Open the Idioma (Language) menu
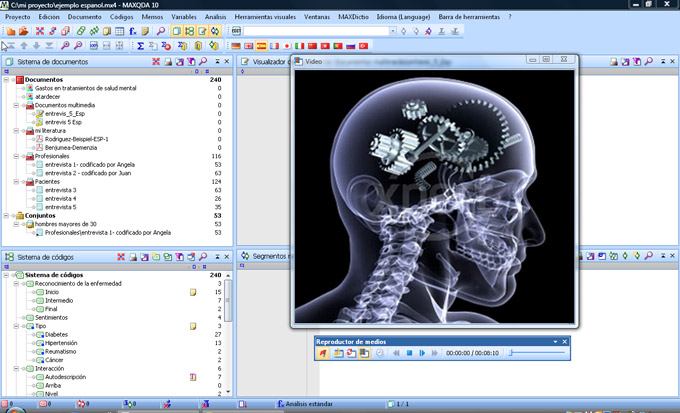The height and width of the screenshot is (413, 680). [403, 17]
